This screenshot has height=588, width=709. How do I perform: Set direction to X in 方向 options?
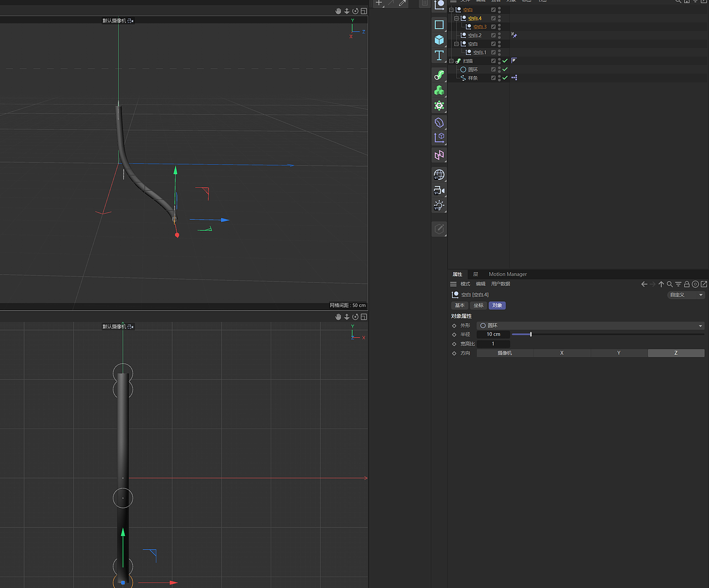[x=562, y=353]
